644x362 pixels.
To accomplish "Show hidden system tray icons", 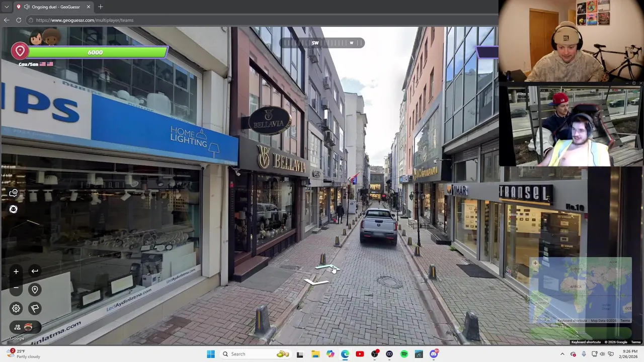I will click(x=562, y=354).
